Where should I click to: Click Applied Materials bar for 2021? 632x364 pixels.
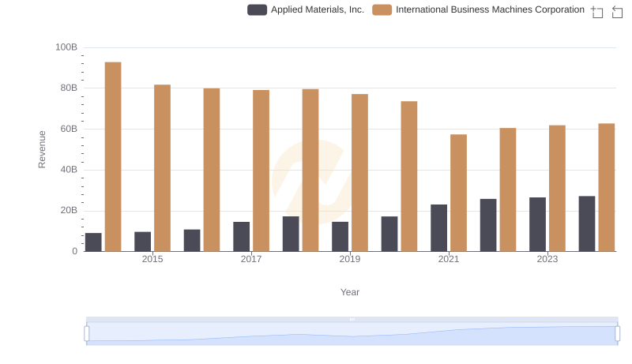click(439, 228)
